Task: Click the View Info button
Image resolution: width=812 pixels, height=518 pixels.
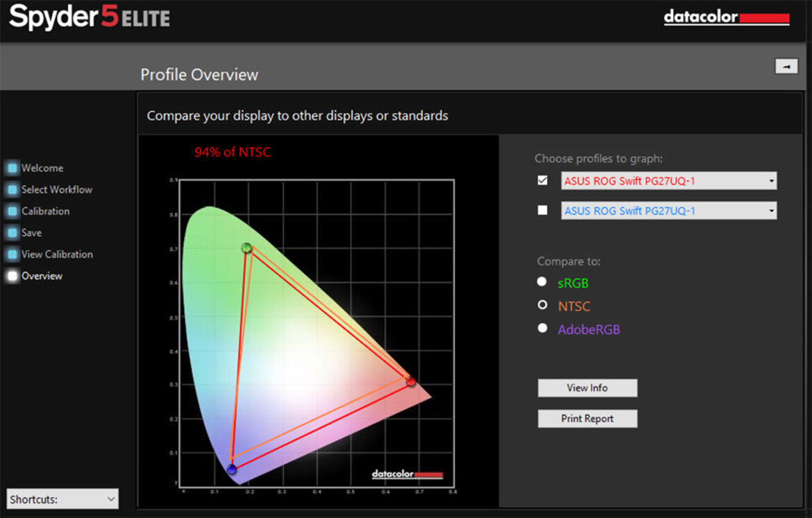Action: pyautogui.click(x=587, y=388)
